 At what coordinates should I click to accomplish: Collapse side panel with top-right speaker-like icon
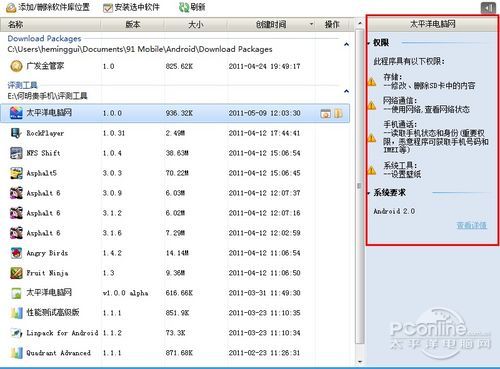pos(488,8)
